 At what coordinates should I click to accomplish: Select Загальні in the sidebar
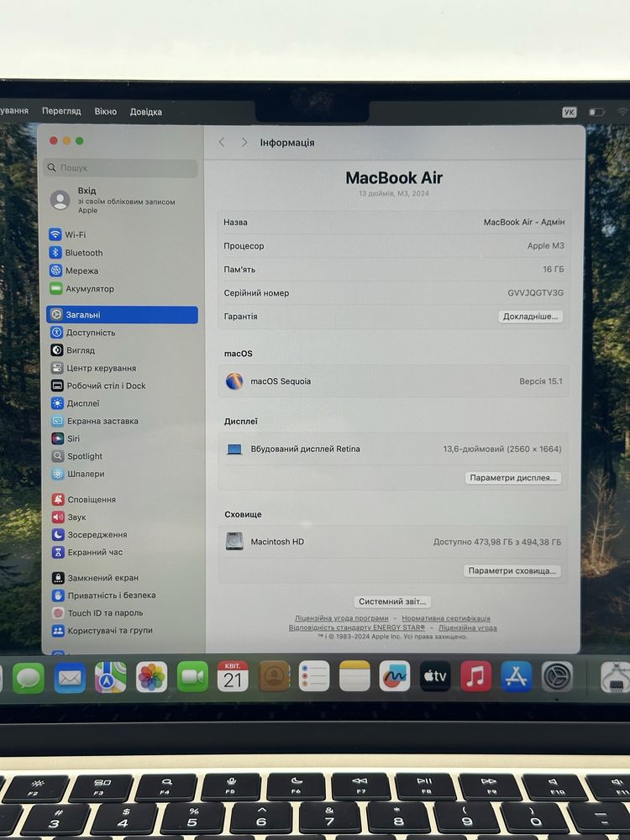pos(122,314)
